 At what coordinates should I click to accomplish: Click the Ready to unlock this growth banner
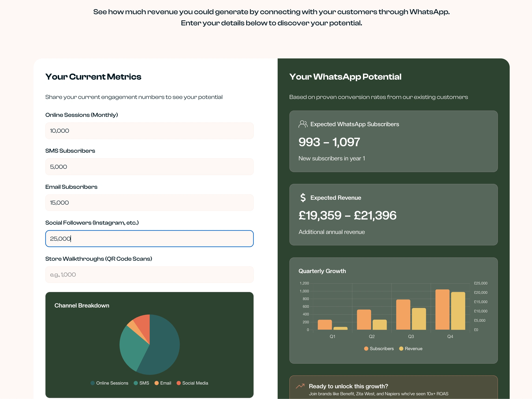point(393,388)
